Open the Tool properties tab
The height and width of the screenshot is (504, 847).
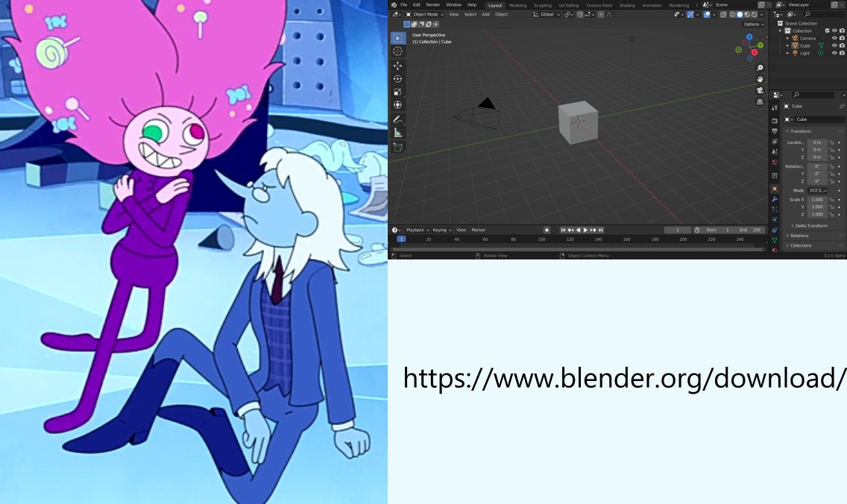(775, 108)
